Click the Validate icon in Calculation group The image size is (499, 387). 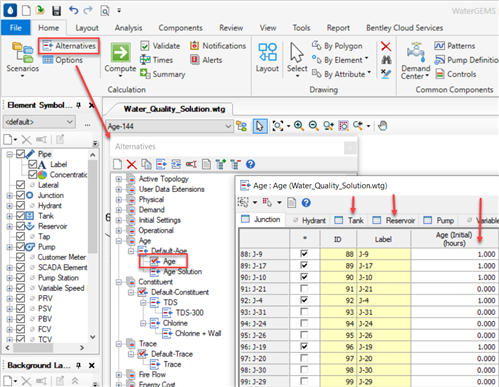pos(145,46)
